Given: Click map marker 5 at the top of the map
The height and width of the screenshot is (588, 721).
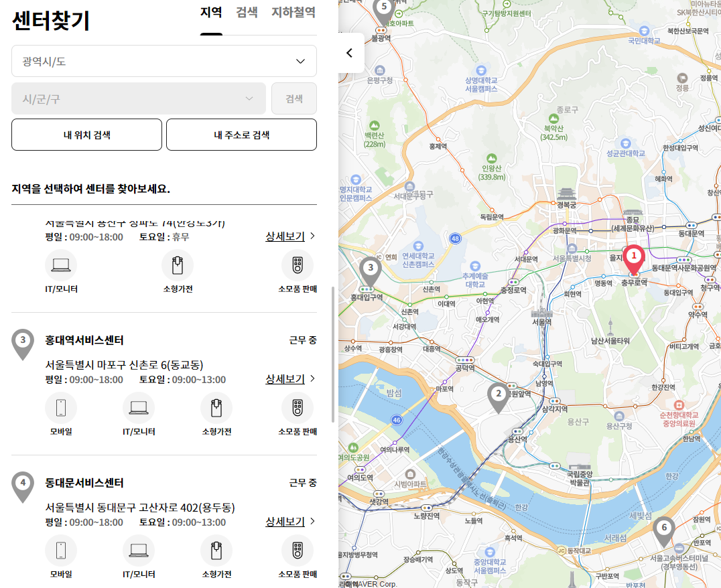Looking at the screenshot, I should pyautogui.click(x=383, y=7).
